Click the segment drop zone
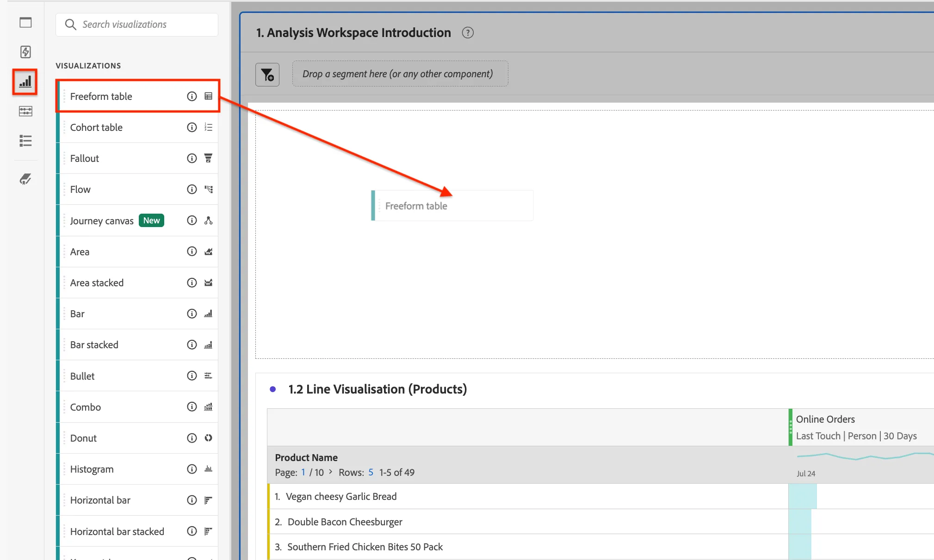 point(400,74)
